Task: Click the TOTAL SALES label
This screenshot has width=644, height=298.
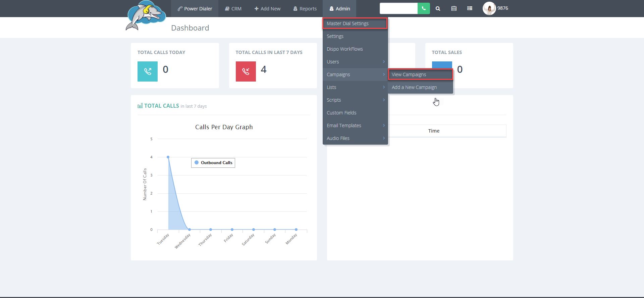Action: tap(447, 52)
